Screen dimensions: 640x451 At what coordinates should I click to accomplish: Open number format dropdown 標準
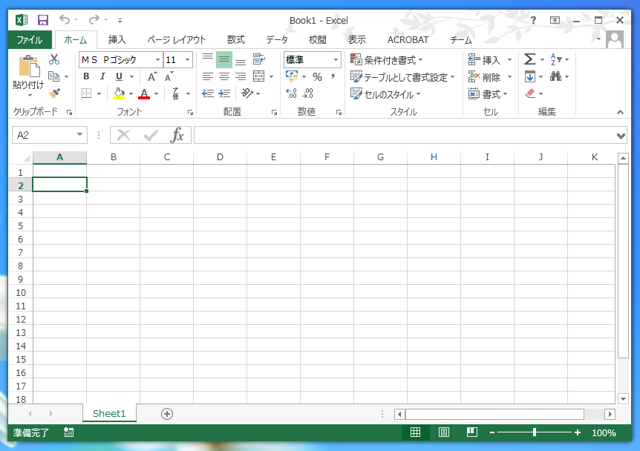(x=336, y=60)
